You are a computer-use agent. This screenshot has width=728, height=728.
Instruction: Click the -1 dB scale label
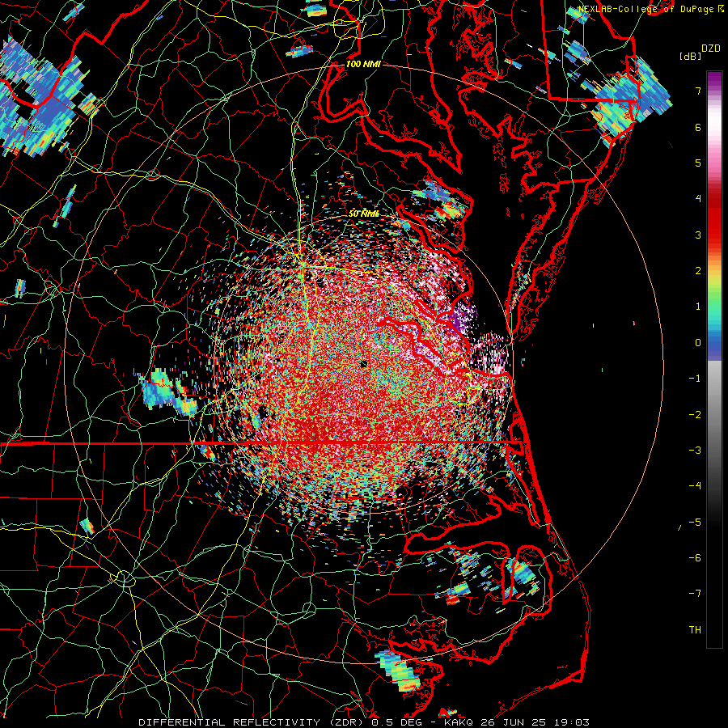point(695,379)
